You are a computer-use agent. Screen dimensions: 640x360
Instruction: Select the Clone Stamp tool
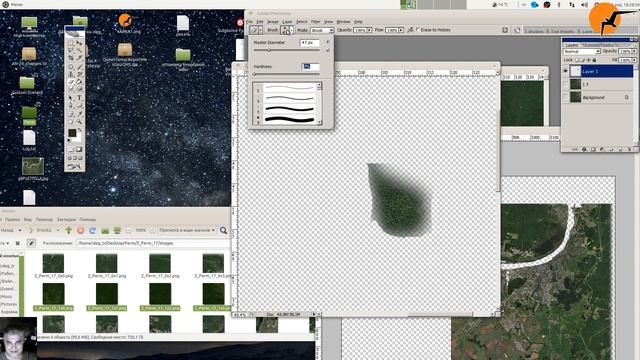(71, 74)
